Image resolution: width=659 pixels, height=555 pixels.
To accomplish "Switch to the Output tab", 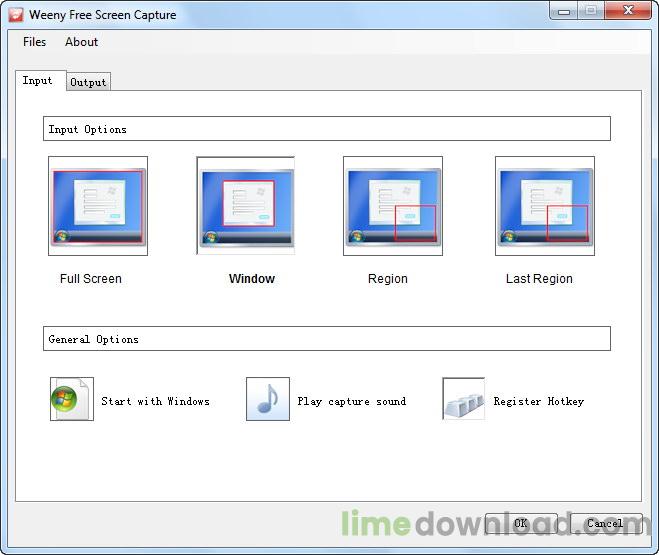I will coord(88,82).
